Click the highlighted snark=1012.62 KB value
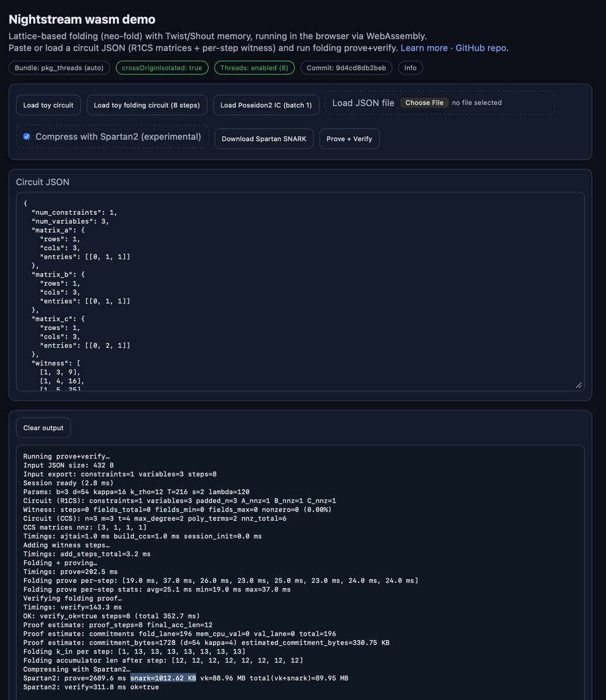Image resolution: width=606 pixels, height=700 pixels. coord(163,678)
